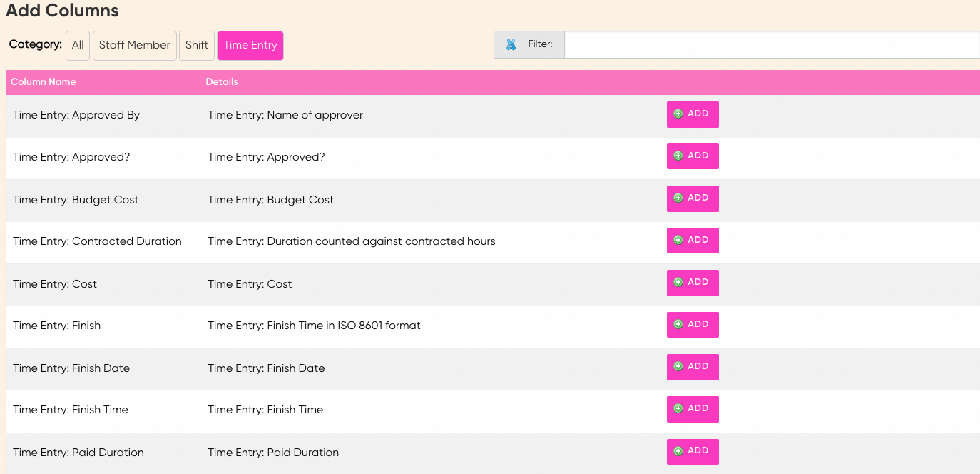This screenshot has height=474, width=980.
Task: Switch to the Staff Member category
Action: [134, 45]
